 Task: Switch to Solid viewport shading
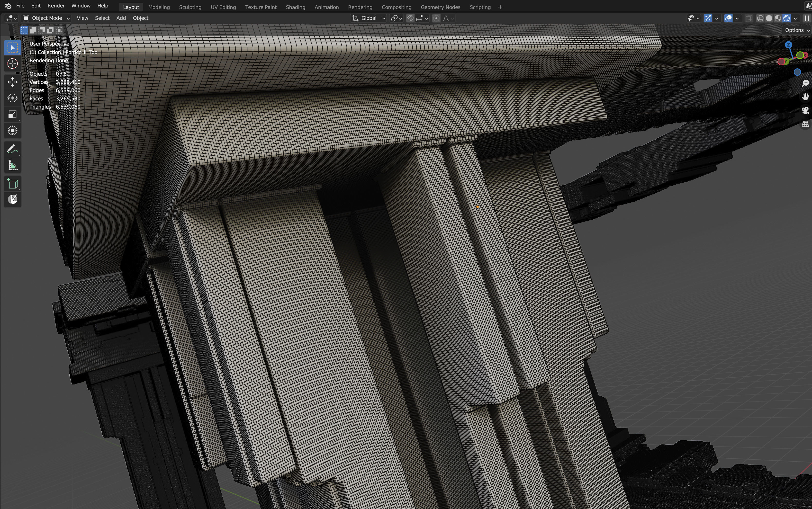click(x=769, y=18)
